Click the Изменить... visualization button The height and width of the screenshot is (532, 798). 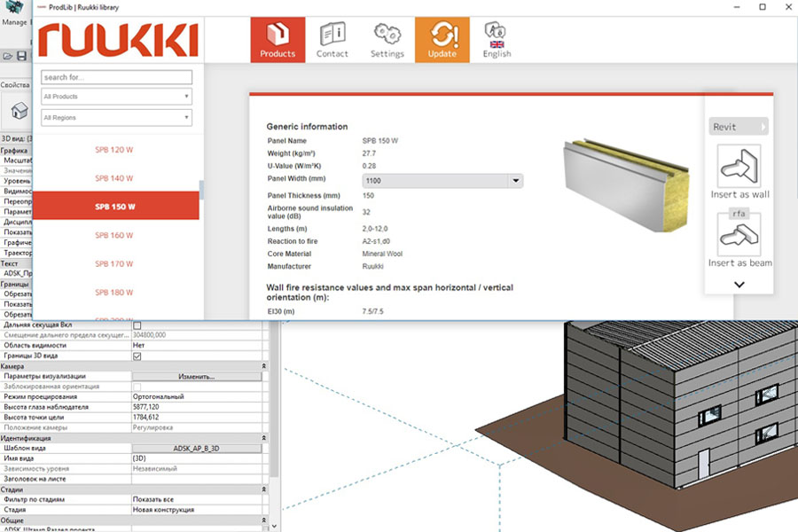[197, 377]
